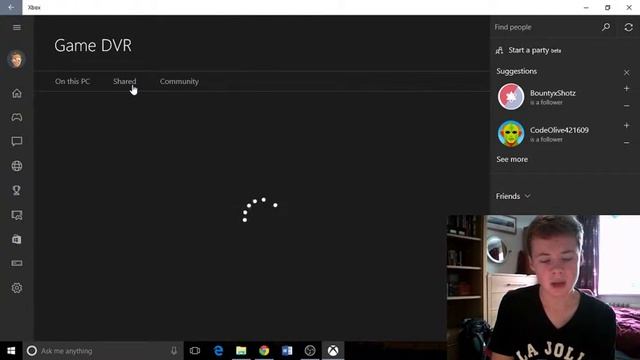The width and height of the screenshot is (640, 360).
Task: Open Task View in taskbar
Action: point(195,351)
